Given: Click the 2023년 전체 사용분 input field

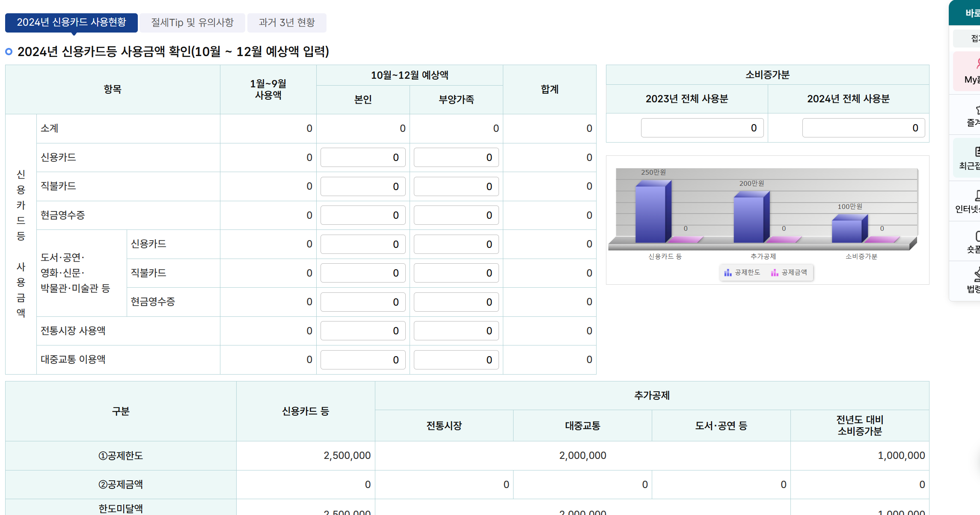Looking at the screenshot, I should [x=702, y=128].
